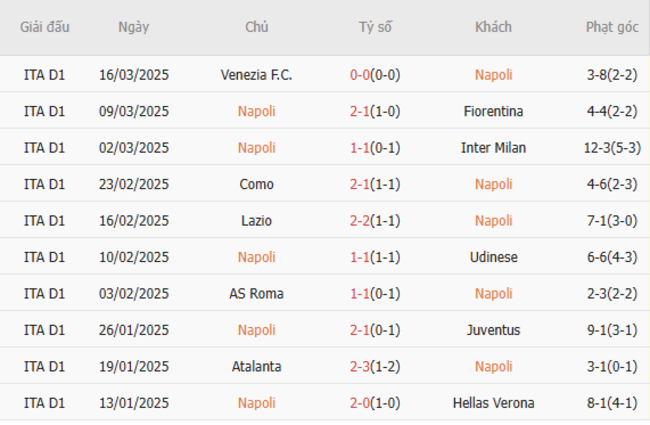The width and height of the screenshot is (650, 425).
Task: Click the Phạt góc column header
Action: coord(611,27)
